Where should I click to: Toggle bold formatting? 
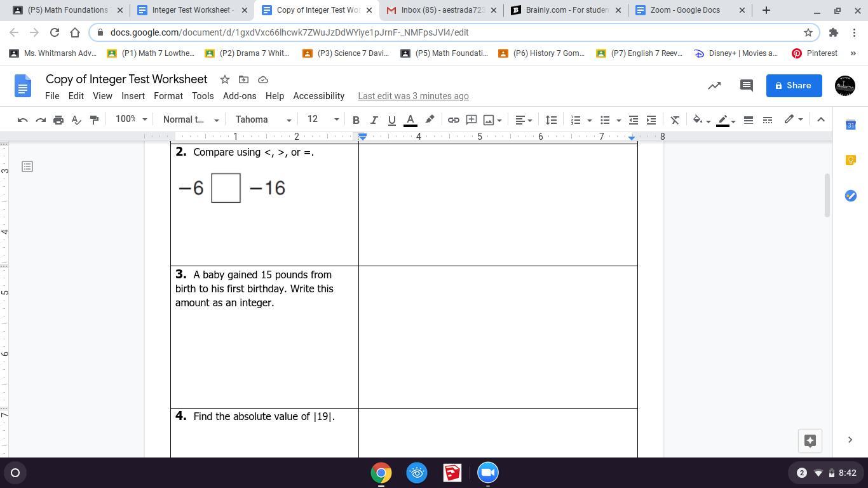(x=356, y=119)
